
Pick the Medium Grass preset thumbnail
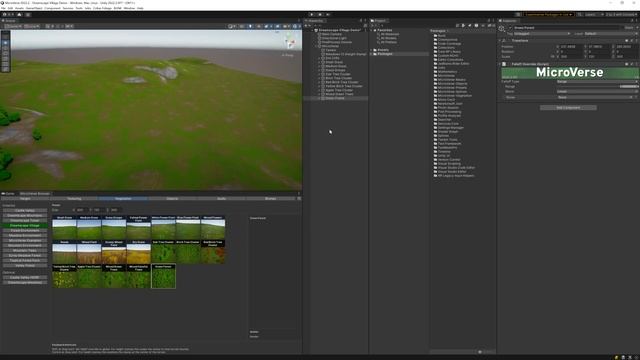[89, 227]
